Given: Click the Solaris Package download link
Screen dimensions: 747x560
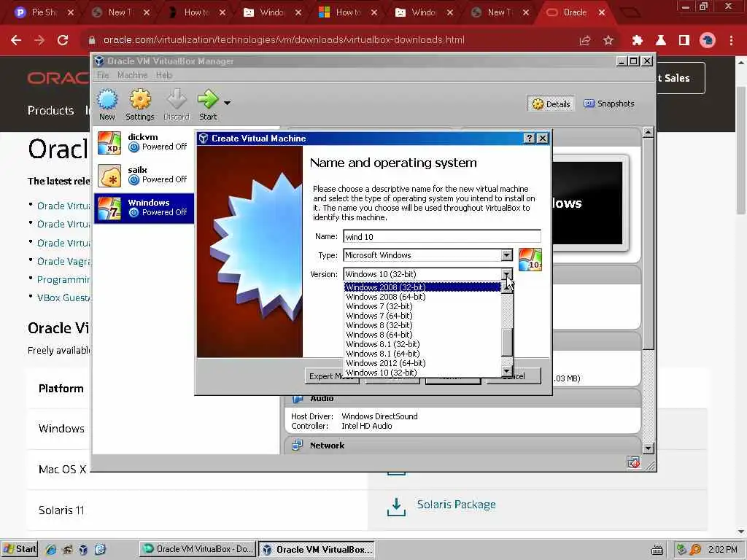Looking at the screenshot, I should [x=456, y=505].
